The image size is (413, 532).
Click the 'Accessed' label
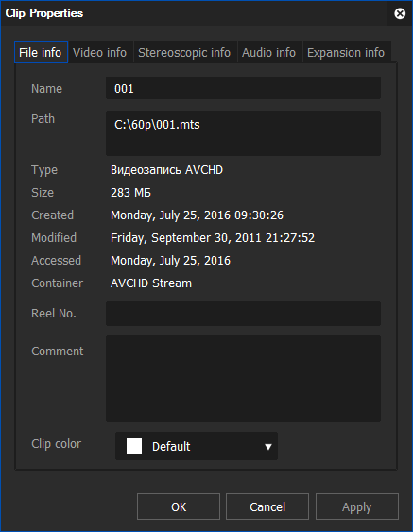click(56, 261)
